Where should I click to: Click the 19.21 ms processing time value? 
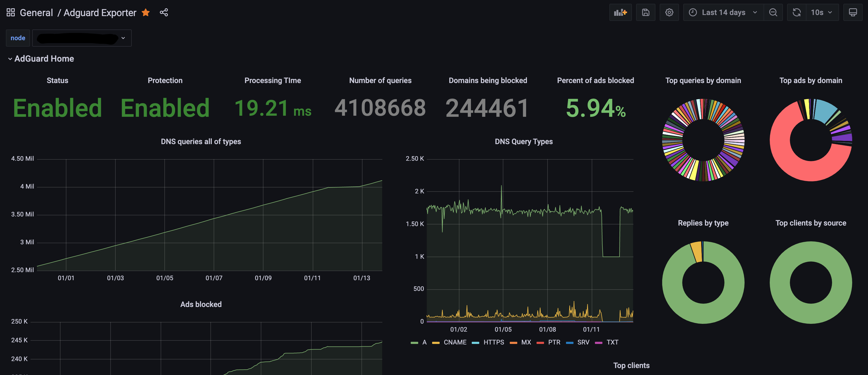(x=273, y=108)
